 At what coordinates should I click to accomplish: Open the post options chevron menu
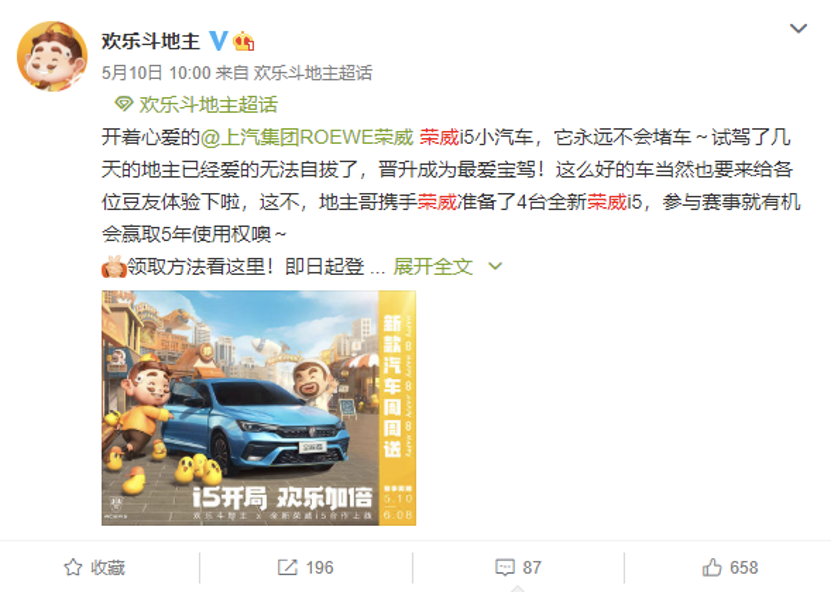[798, 29]
